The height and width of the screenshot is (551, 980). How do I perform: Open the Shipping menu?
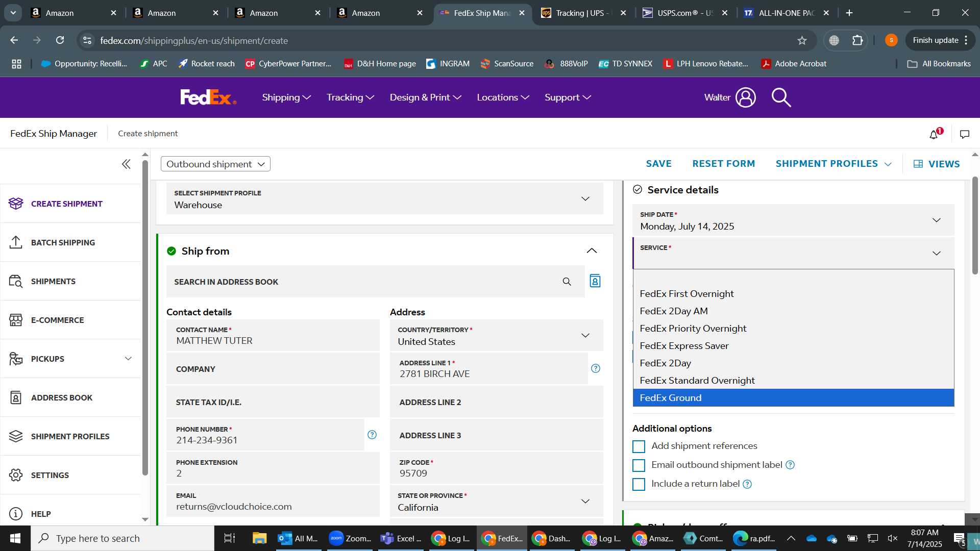point(286,97)
